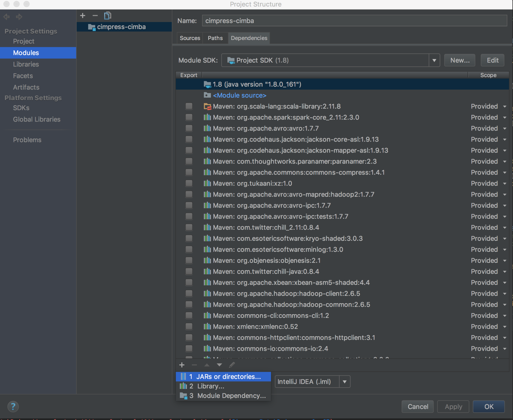Toggle export checkbox for avro dependency
Viewport: 513px width, 420px height.
click(189, 128)
